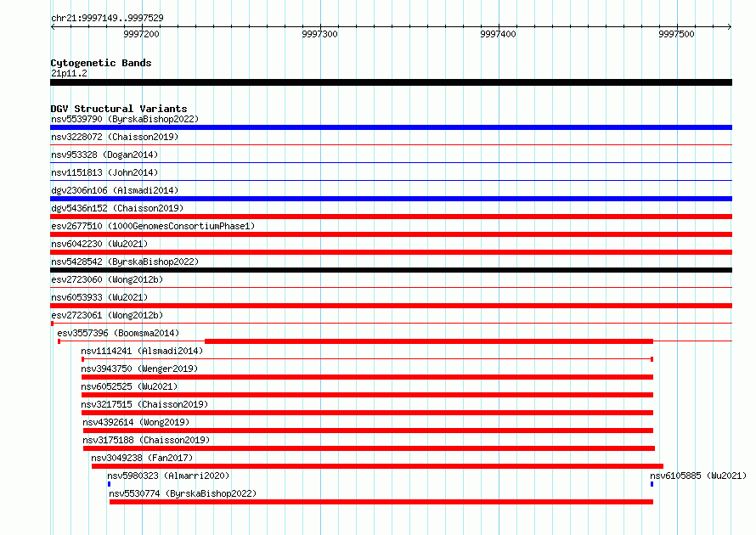The height and width of the screenshot is (535, 756).
Task: Click the DGV Structural Variants track title
Action: 119,109
